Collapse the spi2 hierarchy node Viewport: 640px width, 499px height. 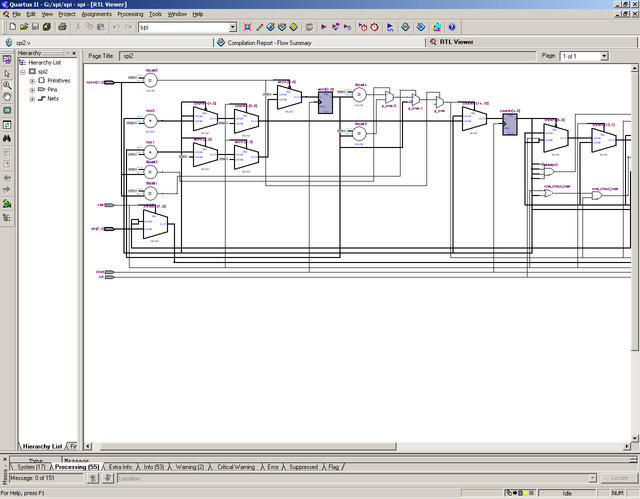coord(22,72)
